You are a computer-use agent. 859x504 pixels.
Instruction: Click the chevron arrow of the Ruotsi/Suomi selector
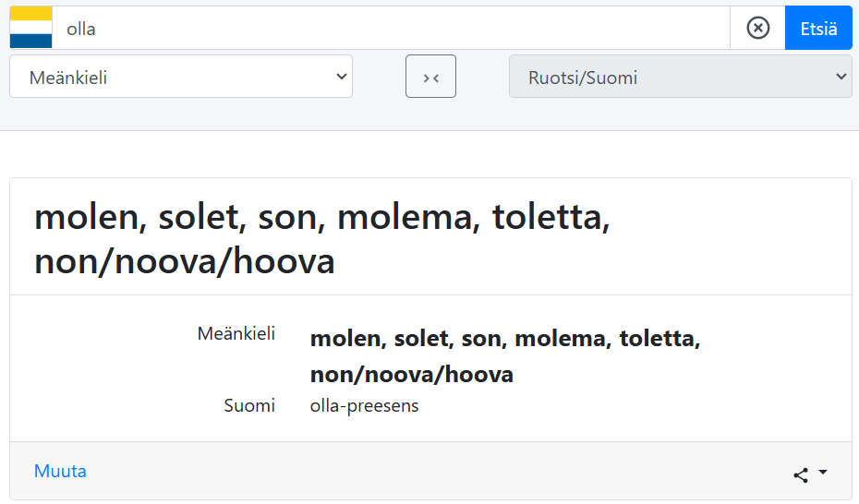pos(840,77)
